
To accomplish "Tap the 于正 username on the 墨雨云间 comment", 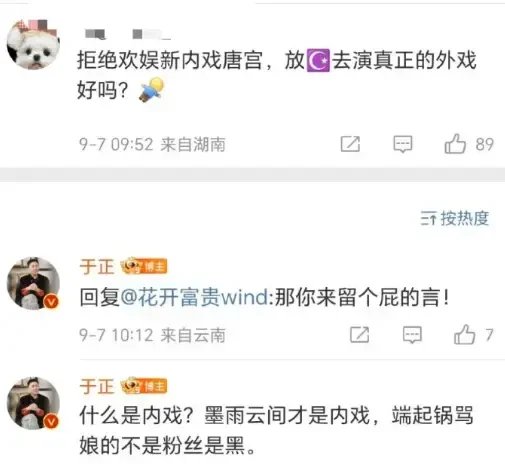I will point(97,386).
